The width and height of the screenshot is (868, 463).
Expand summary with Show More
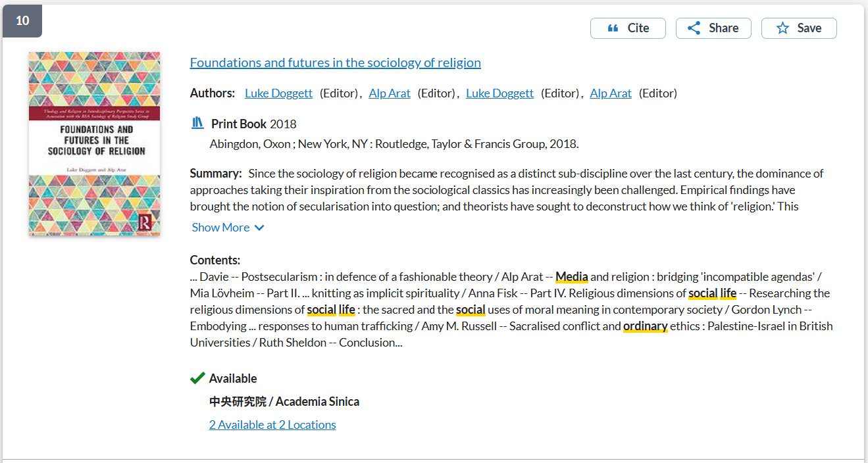click(221, 228)
